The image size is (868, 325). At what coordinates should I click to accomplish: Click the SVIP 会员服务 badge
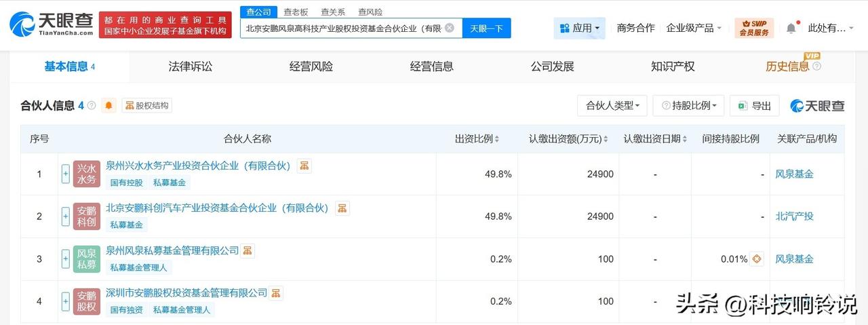[x=754, y=28]
